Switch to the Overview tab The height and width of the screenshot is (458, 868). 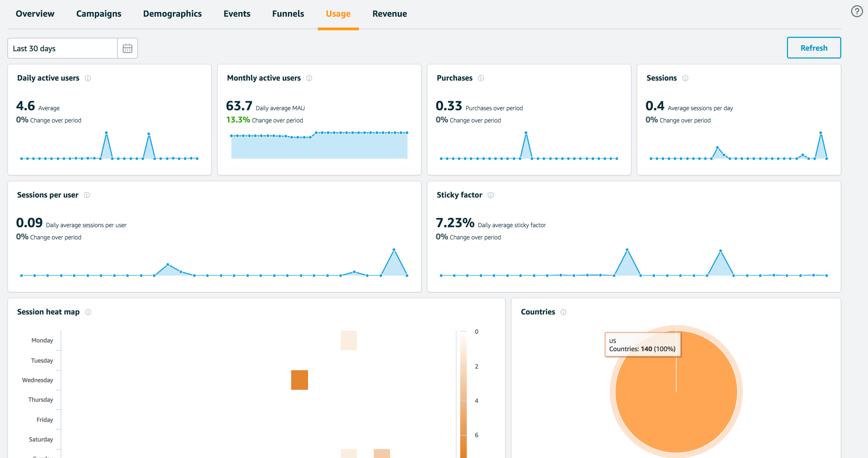(35, 14)
